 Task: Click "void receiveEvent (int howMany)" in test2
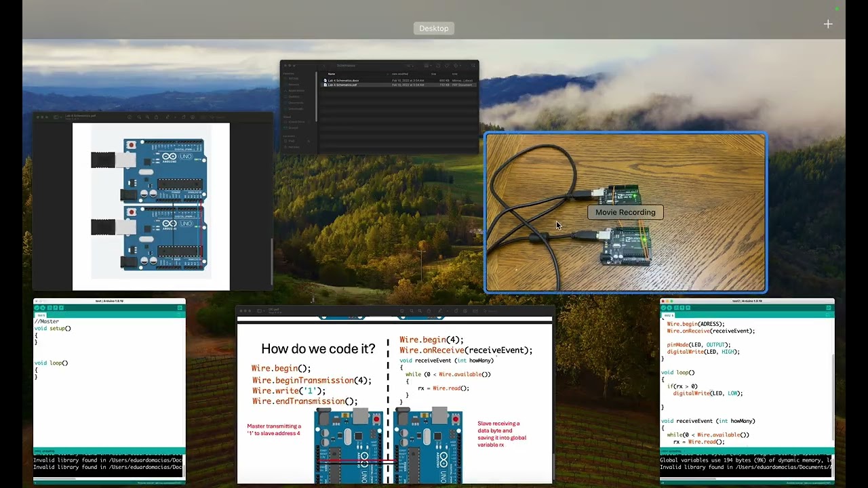click(708, 421)
